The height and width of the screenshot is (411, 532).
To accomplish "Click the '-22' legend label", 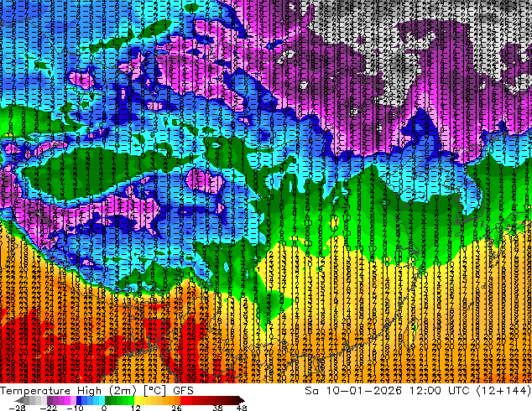I will pos(49,408).
